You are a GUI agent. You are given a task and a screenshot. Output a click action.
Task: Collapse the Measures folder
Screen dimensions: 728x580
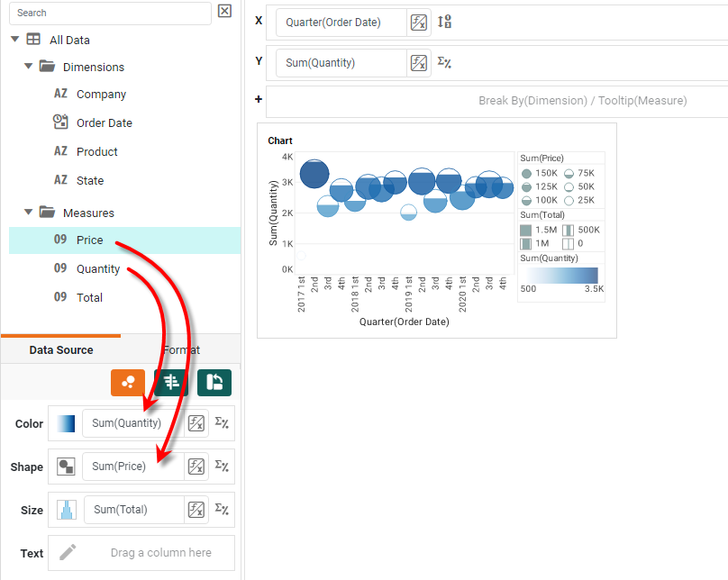(29, 213)
